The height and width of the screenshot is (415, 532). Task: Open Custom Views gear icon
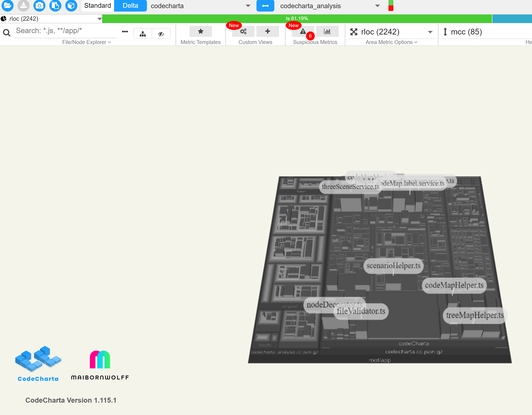(x=243, y=31)
